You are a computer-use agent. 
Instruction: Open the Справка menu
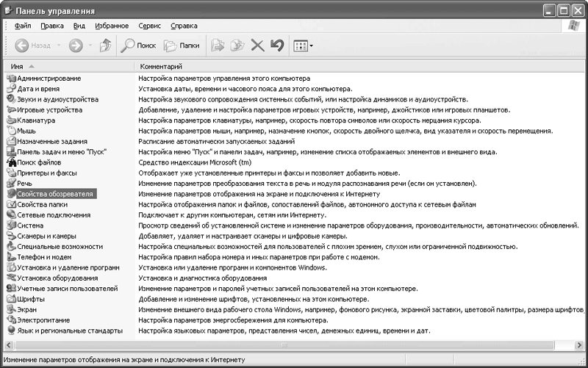click(184, 26)
